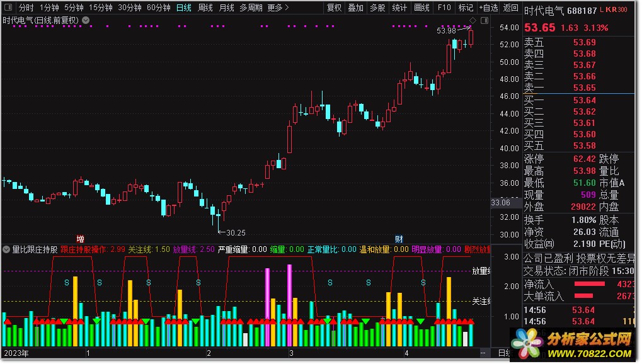Click 涨停 price 62.42

pos(584,159)
